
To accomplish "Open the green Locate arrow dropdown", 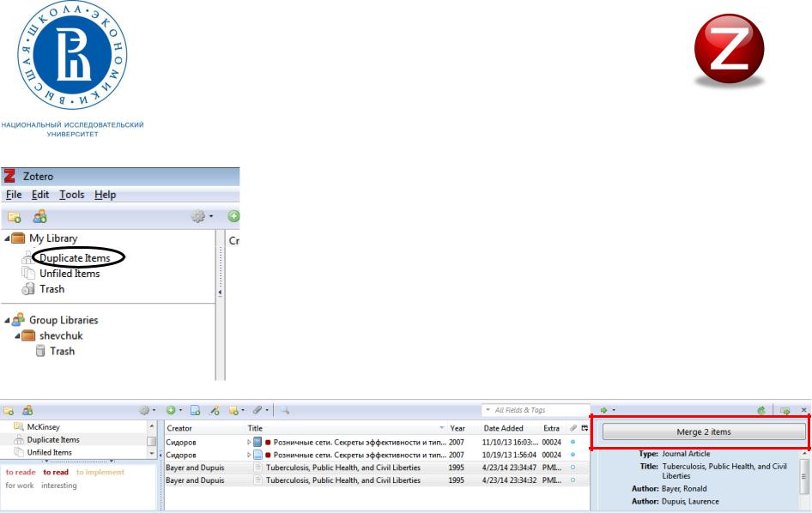I will tap(607, 411).
